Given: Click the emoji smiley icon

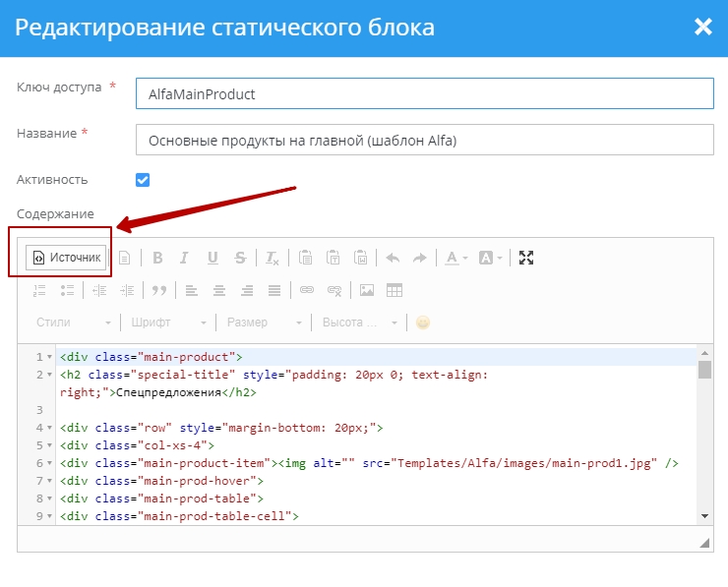Looking at the screenshot, I should pos(423,323).
